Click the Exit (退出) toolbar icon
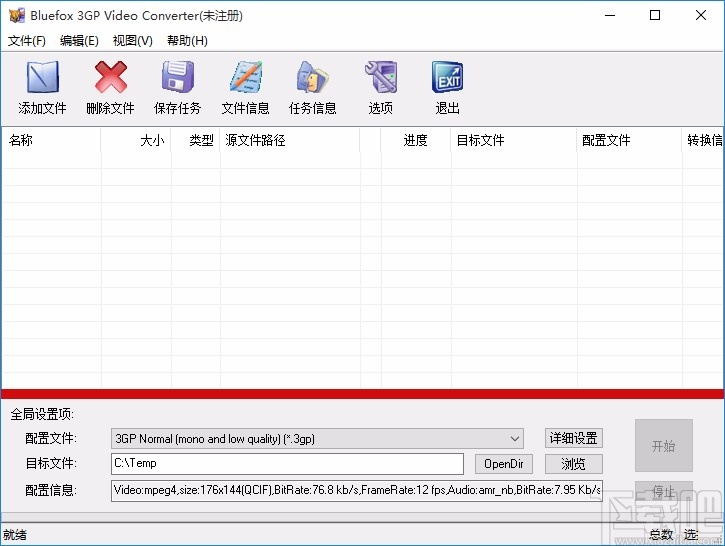Screen dimensions: 725x546 [448, 77]
